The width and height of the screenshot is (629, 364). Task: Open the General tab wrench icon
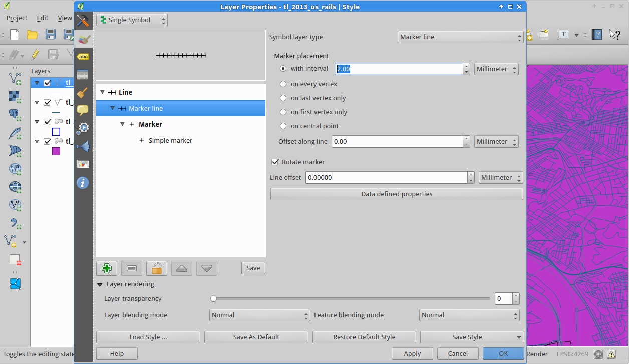point(83,21)
